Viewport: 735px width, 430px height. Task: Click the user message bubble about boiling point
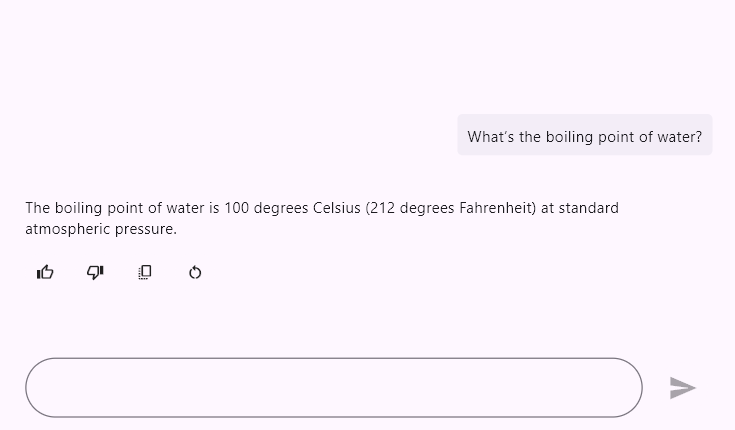coord(584,136)
